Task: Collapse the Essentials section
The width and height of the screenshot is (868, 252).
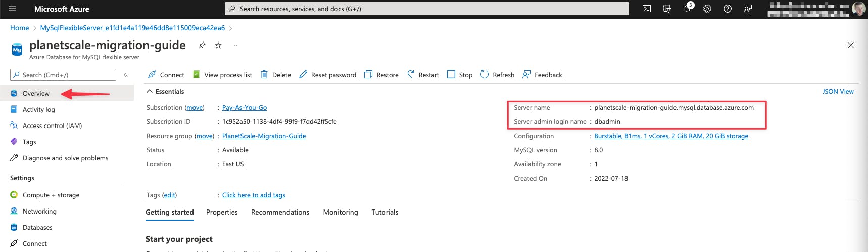Action: point(150,91)
